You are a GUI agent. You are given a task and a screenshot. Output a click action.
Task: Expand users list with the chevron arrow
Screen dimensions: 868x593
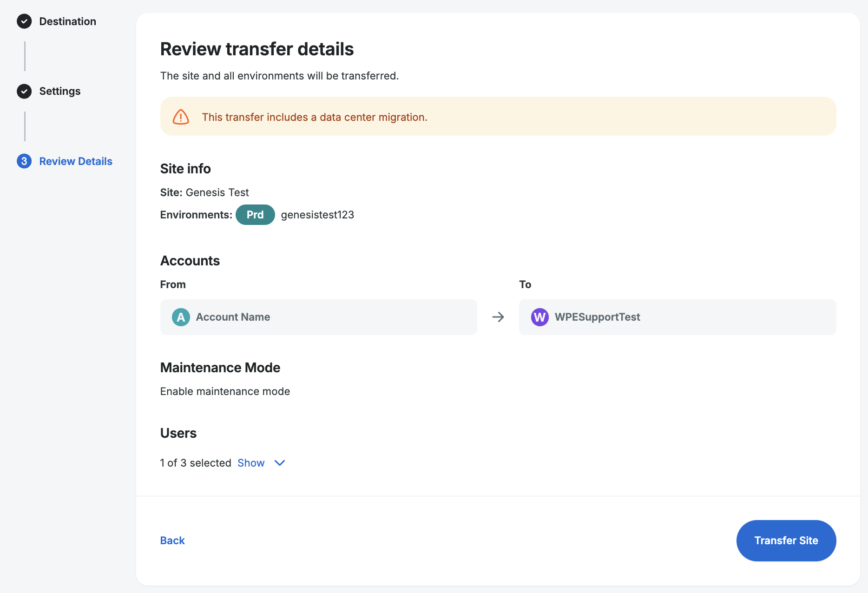tap(280, 463)
